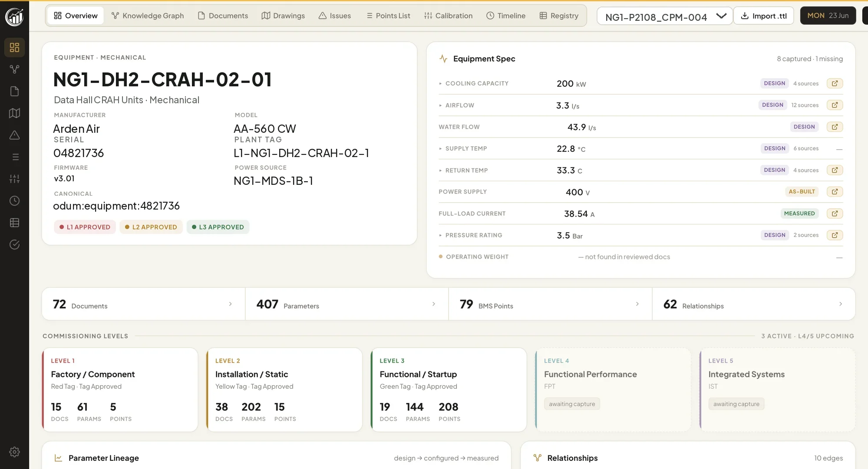Click the L1 Approved badge
The image size is (868, 469).
point(85,227)
